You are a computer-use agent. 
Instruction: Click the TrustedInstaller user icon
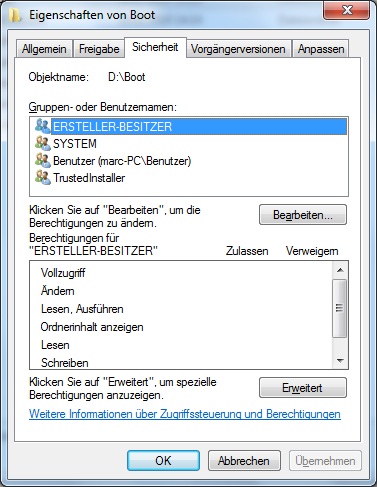click(43, 178)
